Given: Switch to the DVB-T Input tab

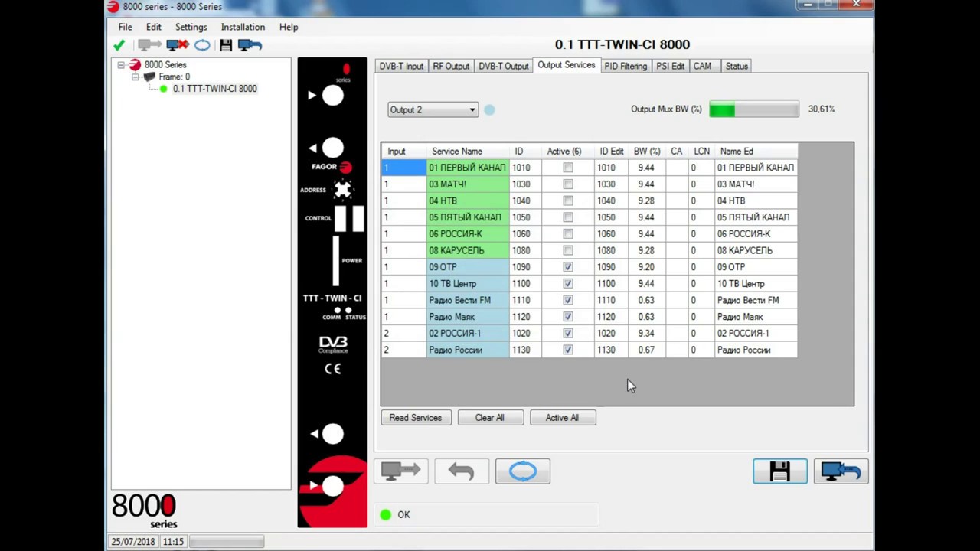Looking at the screenshot, I should (401, 67).
